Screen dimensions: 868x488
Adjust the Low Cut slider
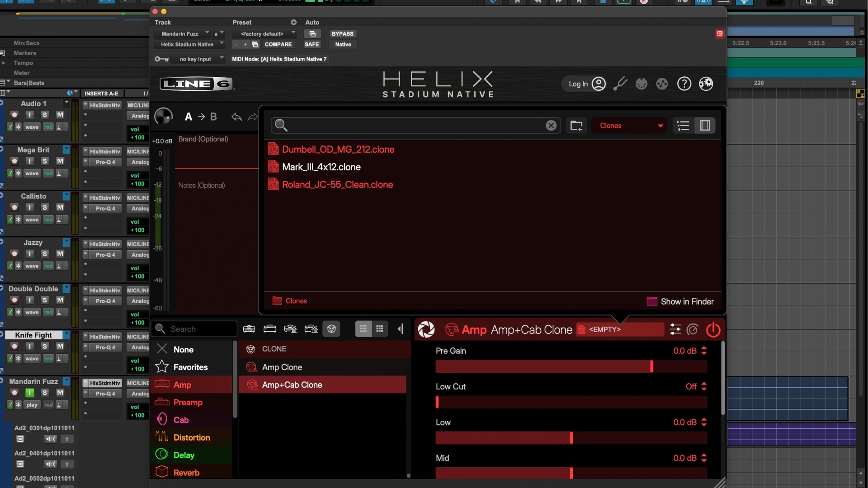tap(571, 402)
